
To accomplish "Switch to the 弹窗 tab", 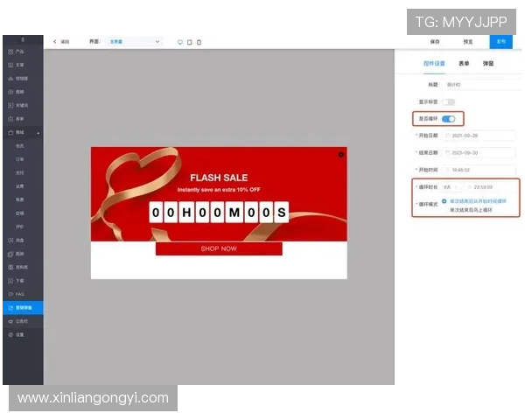I will (x=487, y=64).
